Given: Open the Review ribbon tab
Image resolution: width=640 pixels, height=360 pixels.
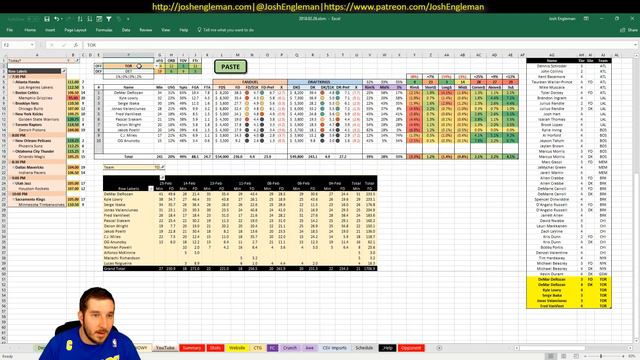Looking at the screenshot, I should pos(146,30).
